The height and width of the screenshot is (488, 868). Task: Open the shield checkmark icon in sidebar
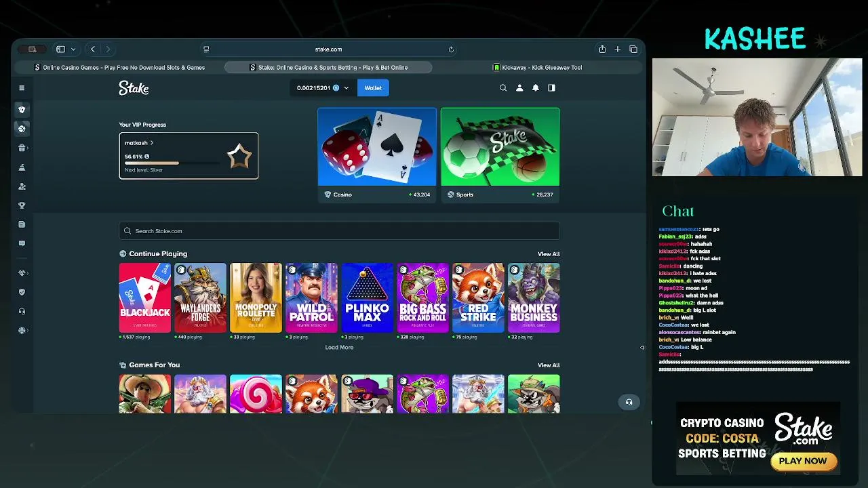(22, 292)
